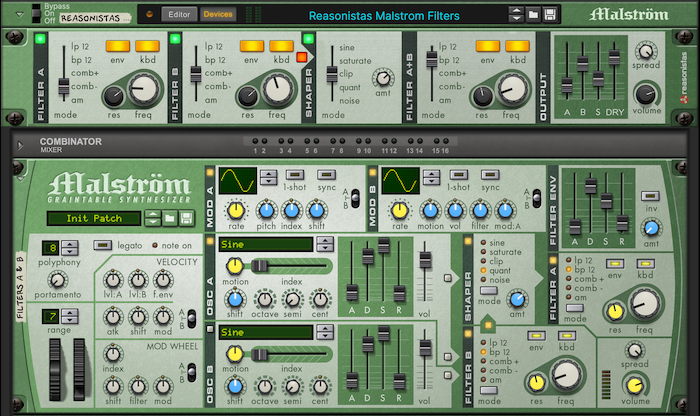Click Combinator spread knob
This screenshot has width=700, height=416.
coord(646,51)
